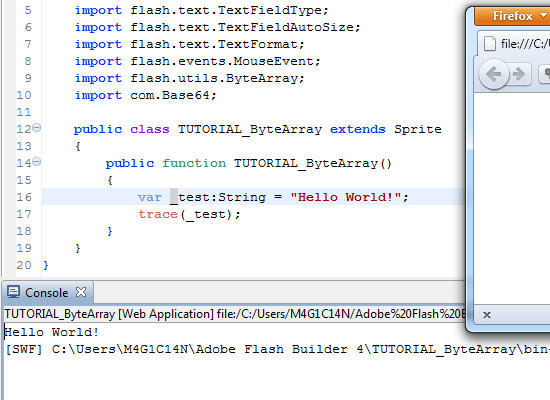Close the Console view with its X
Screen dimensions: 550x400
pos(81,292)
